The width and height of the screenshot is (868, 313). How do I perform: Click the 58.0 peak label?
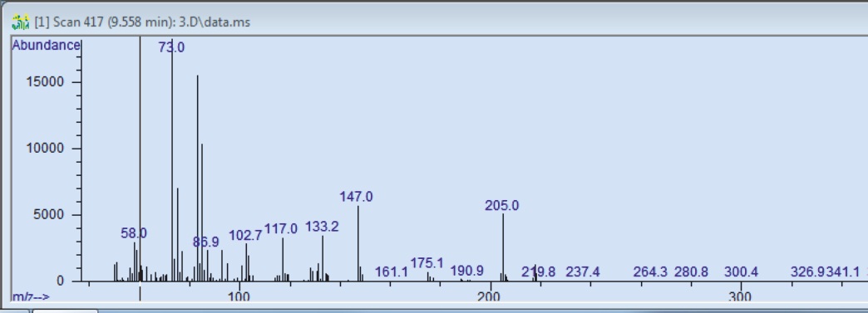[x=134, y=233]
